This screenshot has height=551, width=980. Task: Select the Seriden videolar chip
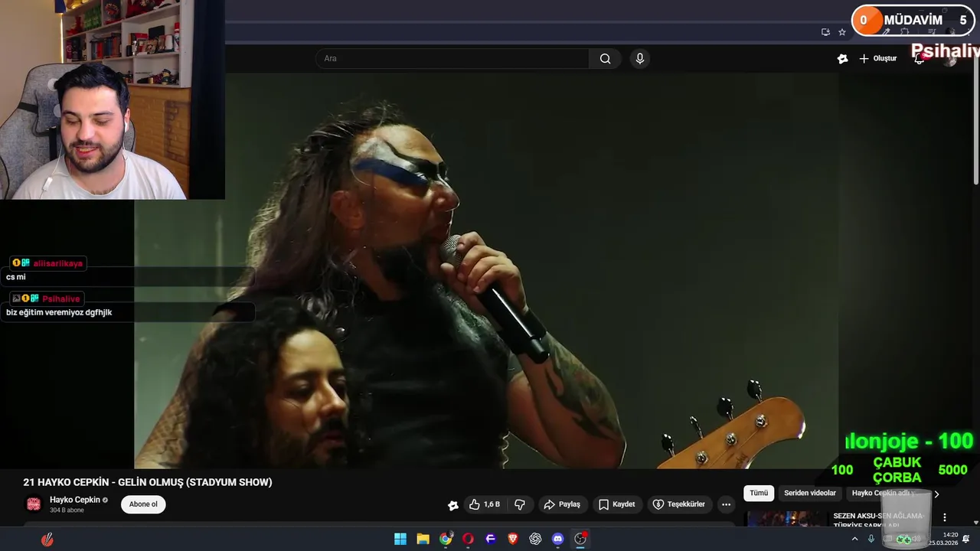coord(810,493)
